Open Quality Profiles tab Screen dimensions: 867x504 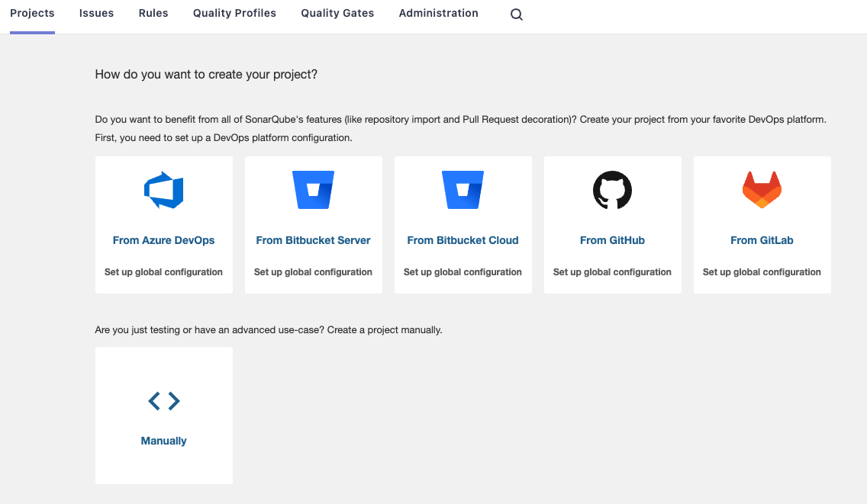[x=234, y=13]
